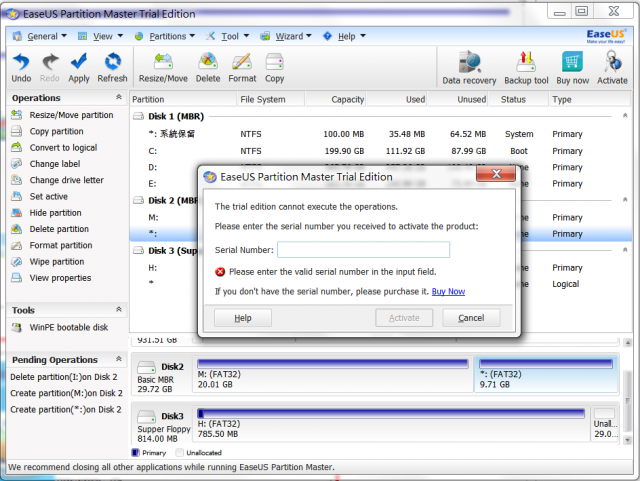Sort by the File System column header
Viewport: 640px width, 481px height.
click(271, 99)
